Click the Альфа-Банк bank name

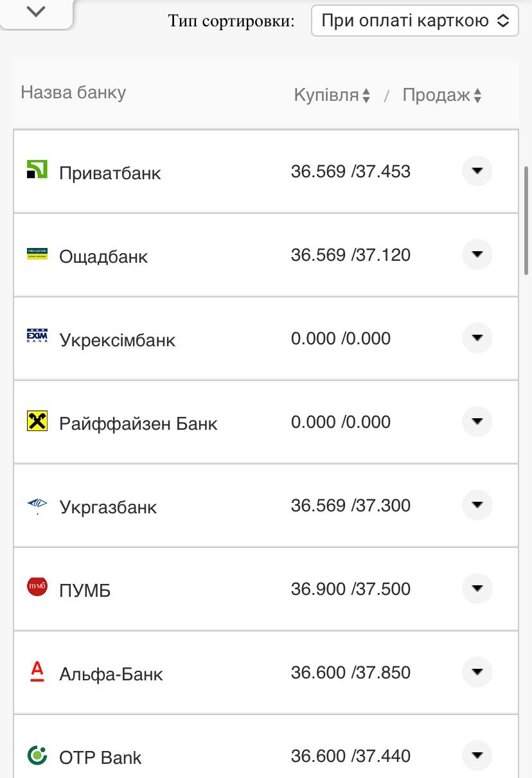click(111, 674)
